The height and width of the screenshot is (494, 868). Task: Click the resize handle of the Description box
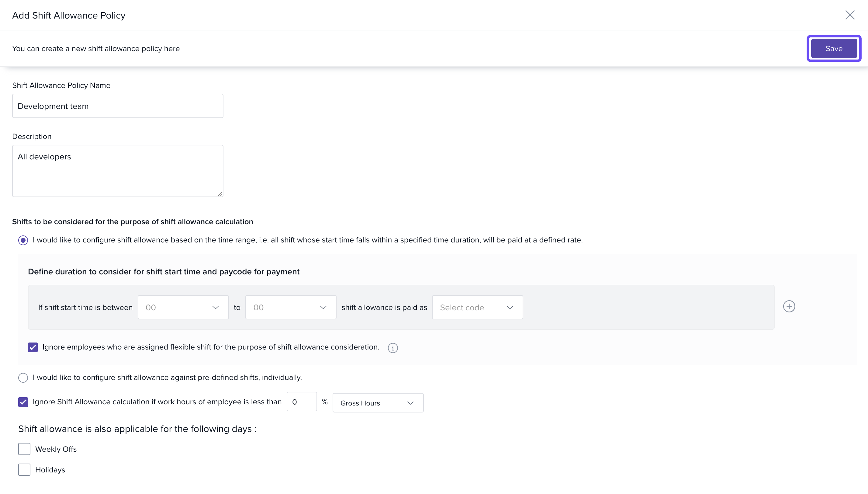(x=220, y=194)
